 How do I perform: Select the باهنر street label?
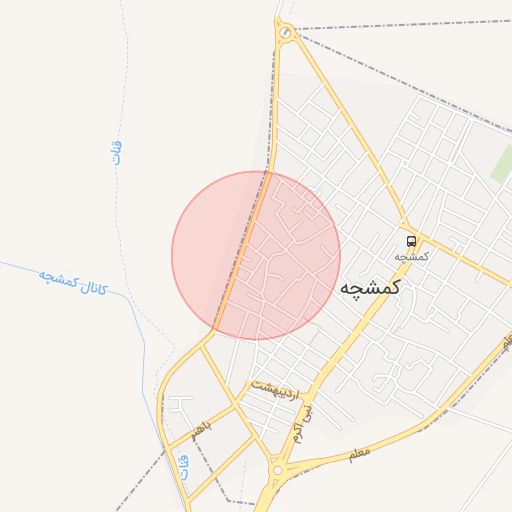[x=201, y=431]
